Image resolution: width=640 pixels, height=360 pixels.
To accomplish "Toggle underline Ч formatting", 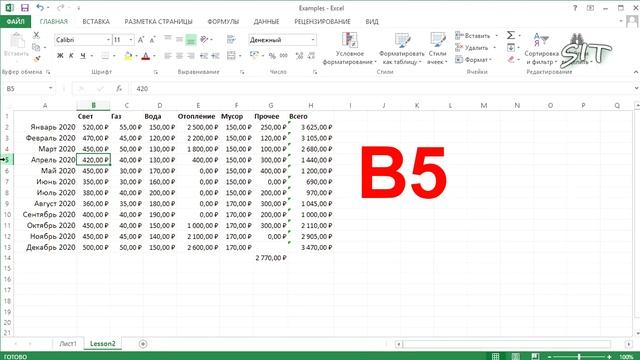I will tap(83, 56).
